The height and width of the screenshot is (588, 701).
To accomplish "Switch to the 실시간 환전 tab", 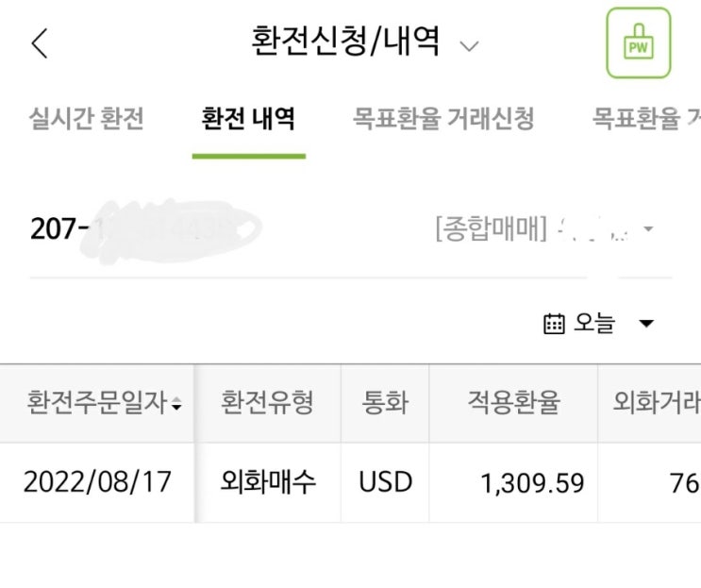I will pos(87,120).
